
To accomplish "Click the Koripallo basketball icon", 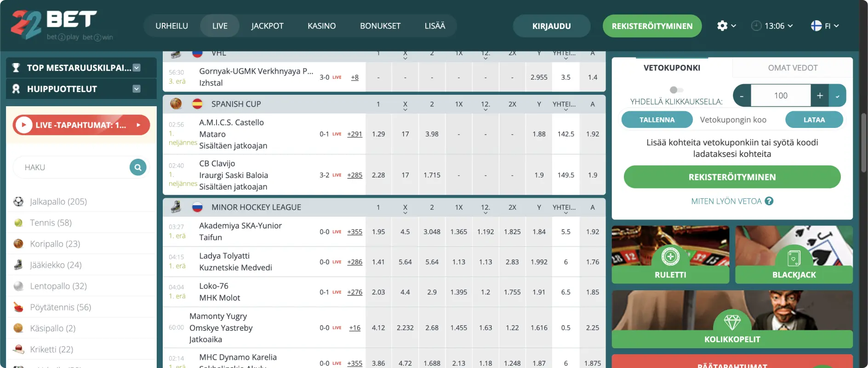I will pos(18,244).
